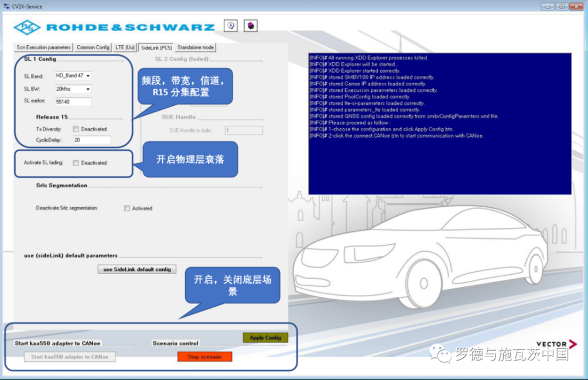Image resolution: width=588 pixels, height=380 pixels.
Task: Click use SideLink default config button
Action: click(x=137, y=269)
